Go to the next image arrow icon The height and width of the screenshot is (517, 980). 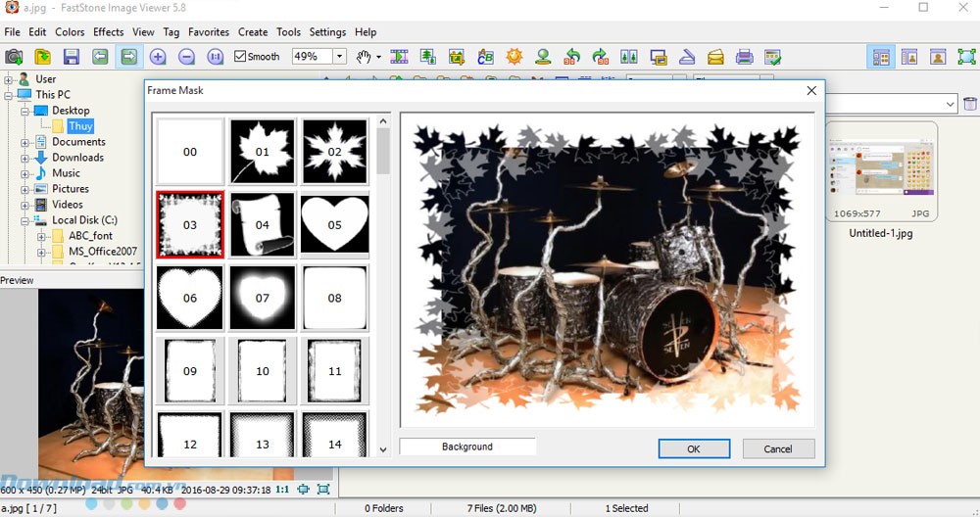click(x=128, y=57)
